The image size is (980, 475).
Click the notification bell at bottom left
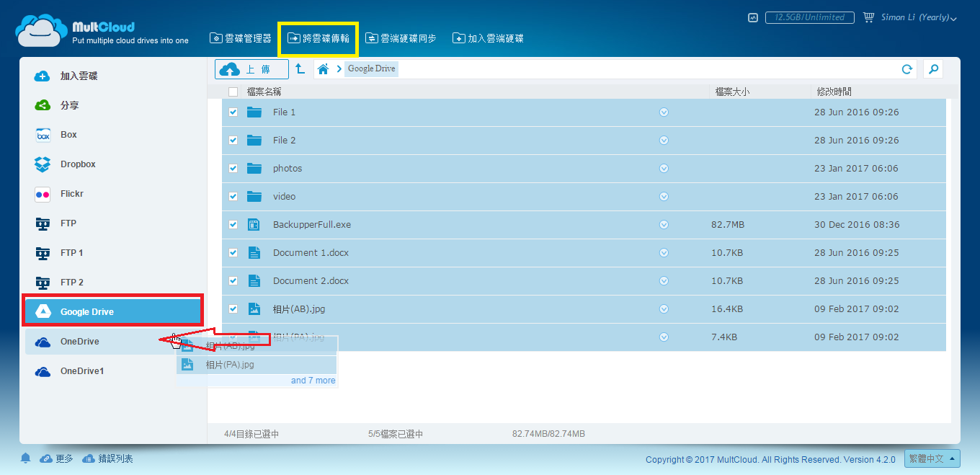25,458
